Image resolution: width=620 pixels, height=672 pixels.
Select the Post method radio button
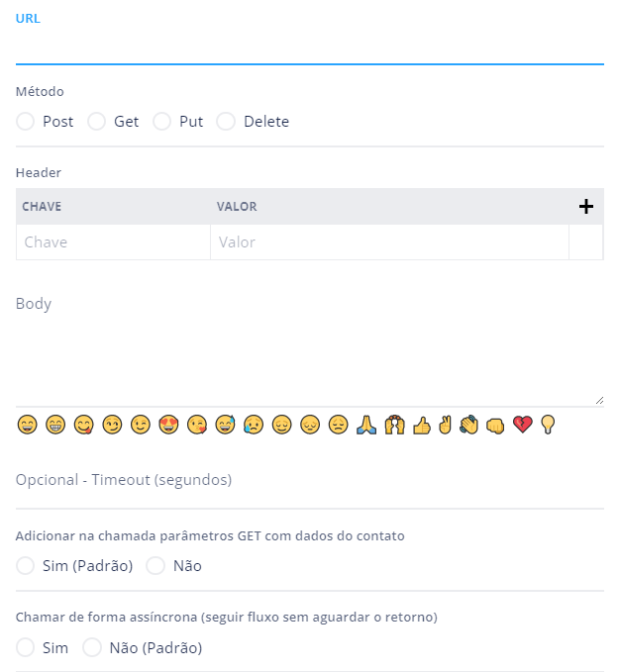pos(26,122)
